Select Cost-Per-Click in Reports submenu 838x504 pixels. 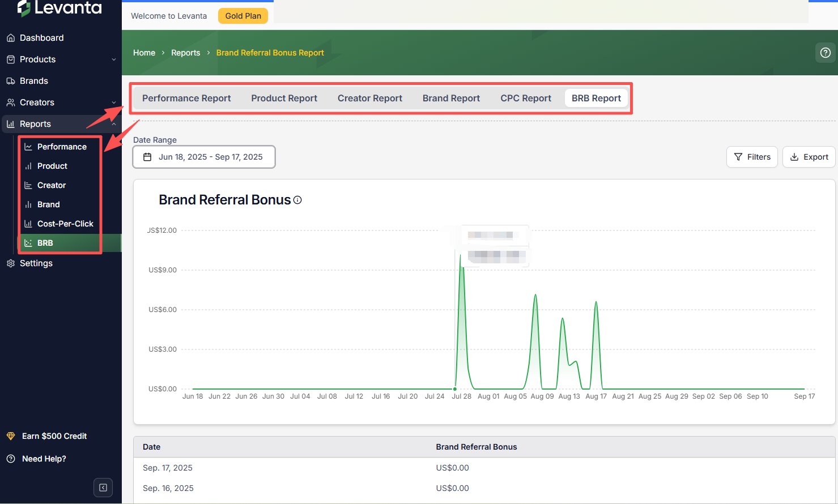[65, 224]
